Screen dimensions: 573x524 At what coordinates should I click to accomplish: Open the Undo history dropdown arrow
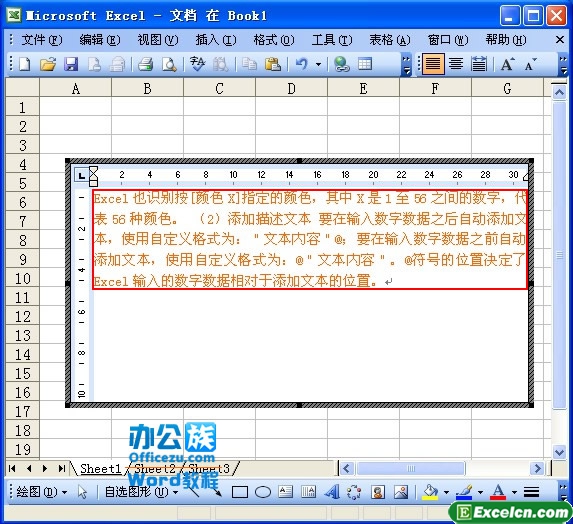[318, 65]
